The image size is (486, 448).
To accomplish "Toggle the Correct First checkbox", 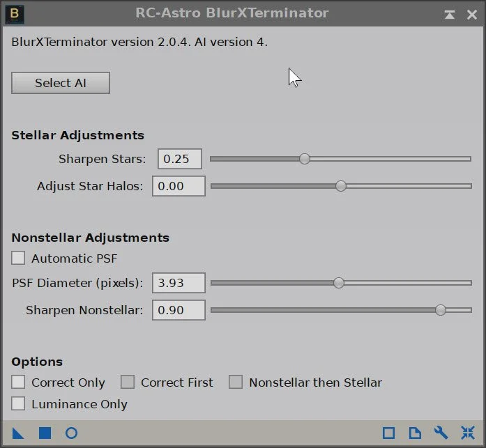I will pos(128,382).
